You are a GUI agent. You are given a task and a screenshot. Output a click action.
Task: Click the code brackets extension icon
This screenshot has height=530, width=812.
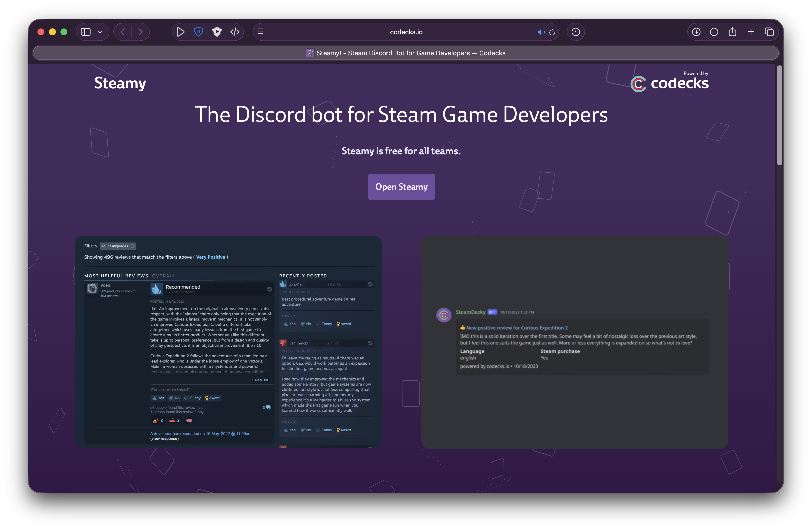pos(235,32)
